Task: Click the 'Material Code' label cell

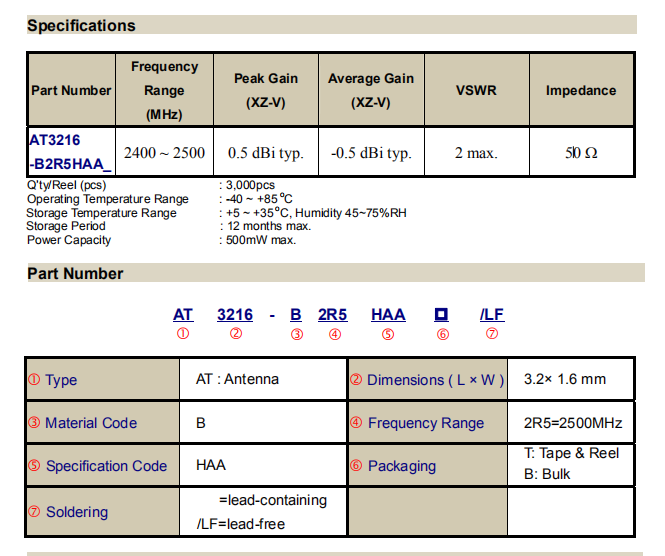Action: tap(103, 423)
